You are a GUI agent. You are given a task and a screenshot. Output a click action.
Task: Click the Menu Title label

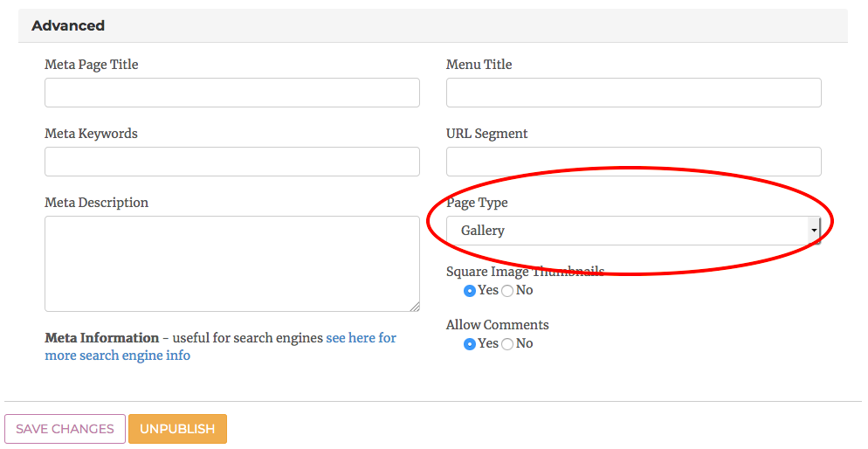pos(479,65)
